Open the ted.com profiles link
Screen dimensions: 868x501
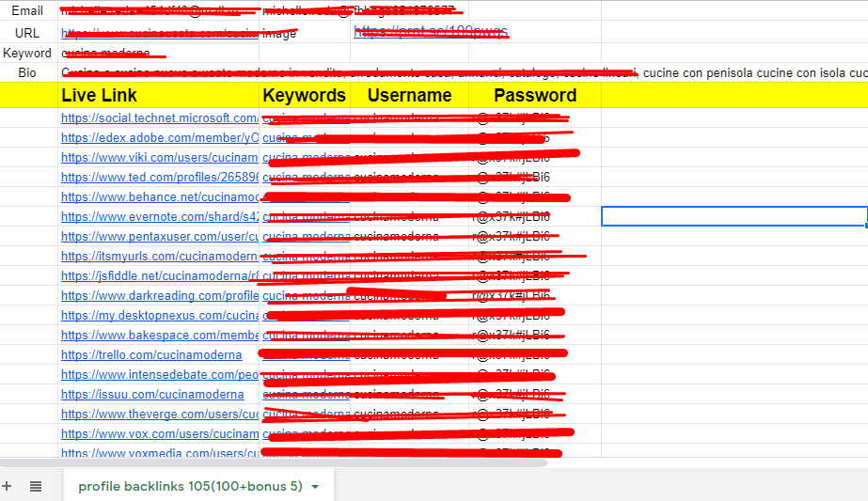tap(160, 177)
